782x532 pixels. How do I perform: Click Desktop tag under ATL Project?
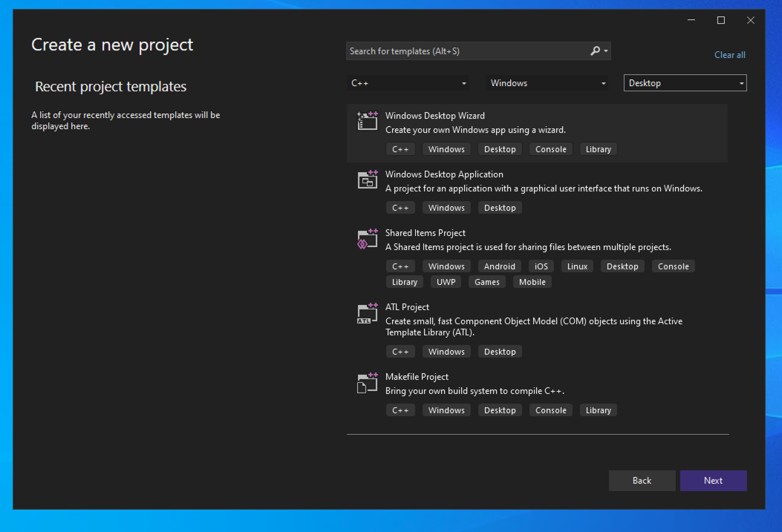point(500,352)
